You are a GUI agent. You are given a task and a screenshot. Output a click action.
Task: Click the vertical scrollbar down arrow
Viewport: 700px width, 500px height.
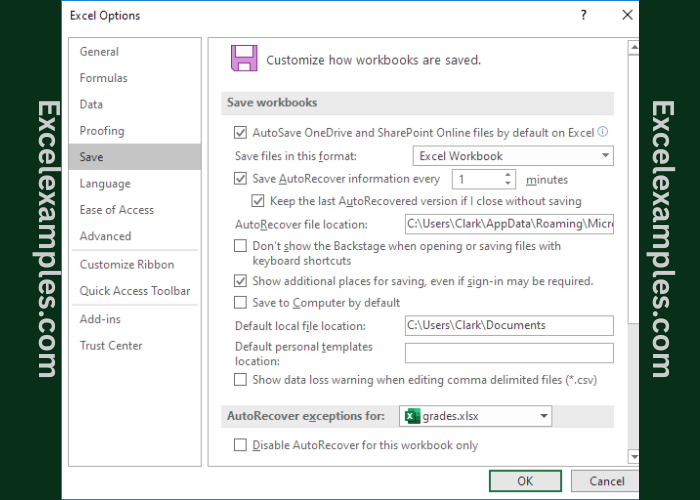[632, 456]
